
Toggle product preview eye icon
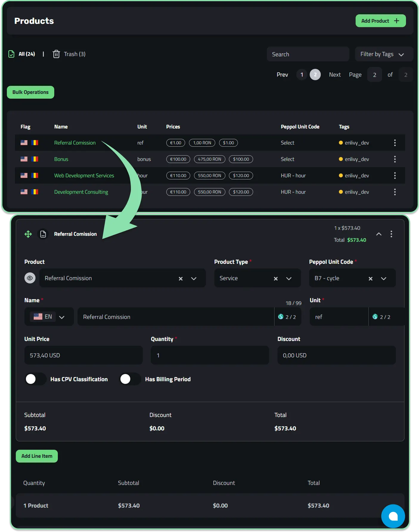[30, 278]
